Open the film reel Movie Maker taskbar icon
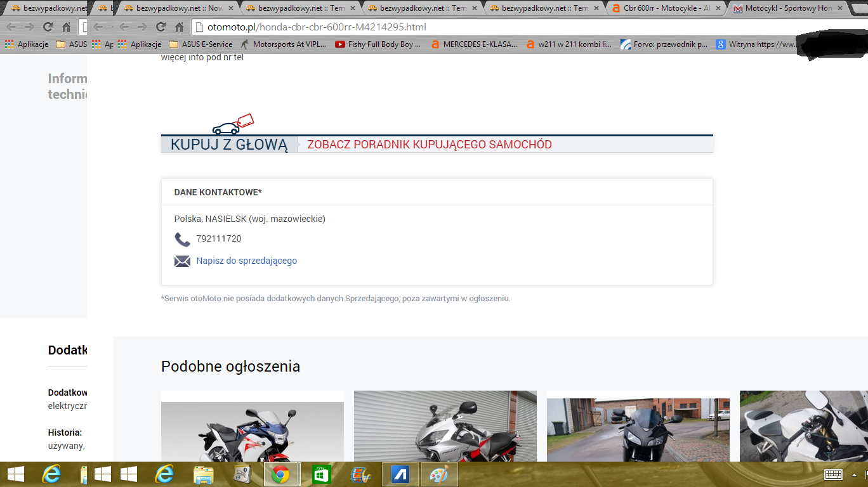 (x=360, y=474)
